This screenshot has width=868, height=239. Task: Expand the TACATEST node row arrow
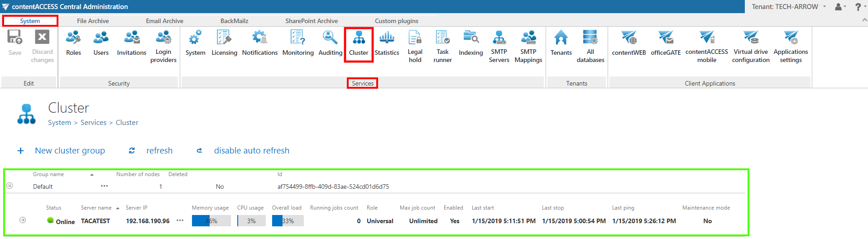tap(23, 220)
